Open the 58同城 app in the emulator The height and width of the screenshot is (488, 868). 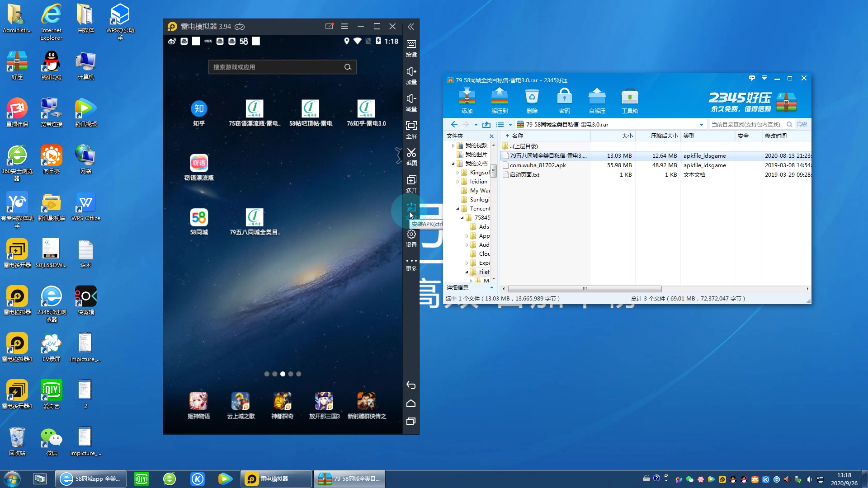point(199,218)
